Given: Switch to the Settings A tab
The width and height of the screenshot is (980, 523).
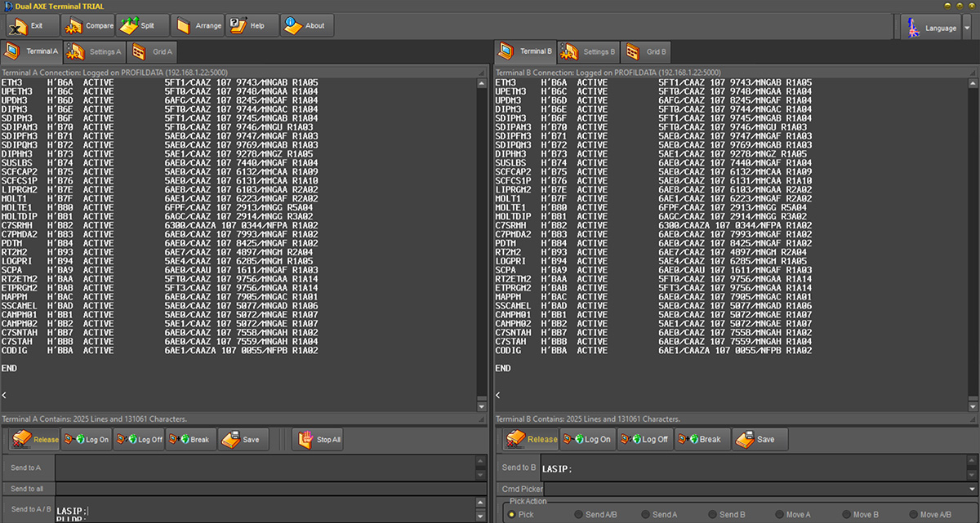Looking at the screenshot, I should coord(96,52).
